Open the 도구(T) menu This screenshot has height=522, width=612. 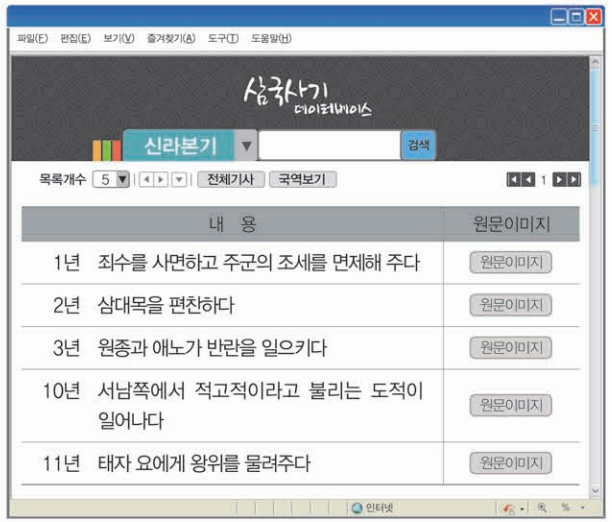coord(223,38)
